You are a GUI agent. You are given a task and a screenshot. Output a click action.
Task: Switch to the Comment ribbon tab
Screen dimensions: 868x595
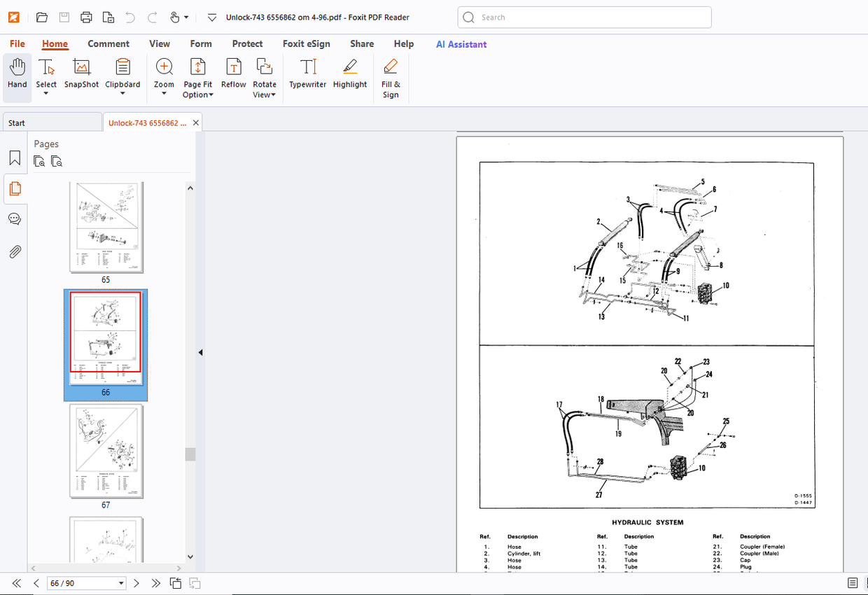click(108, 43)
